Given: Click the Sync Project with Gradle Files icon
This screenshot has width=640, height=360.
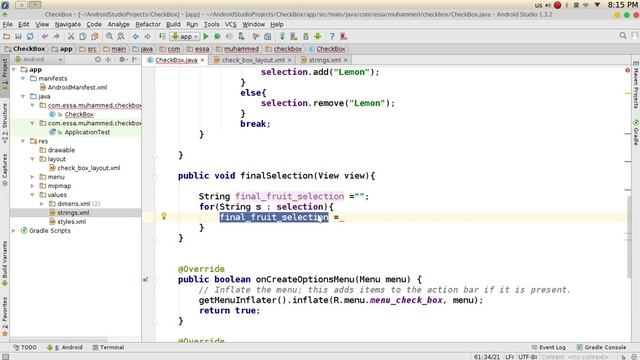Looking at the screenshot, I should pos(282,36).
